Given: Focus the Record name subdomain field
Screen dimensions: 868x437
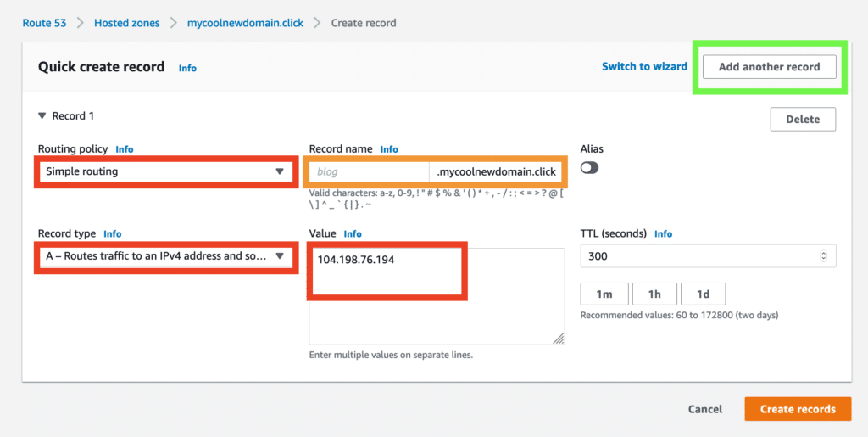Looking at the screenshot, I should point(369,171).
